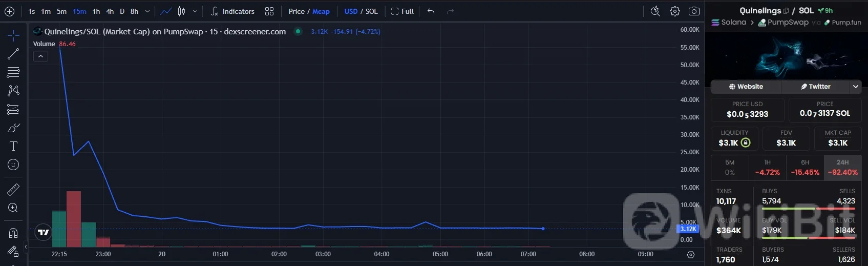
Task: Copy the Quinelings token name icon
Action: (786, 11)
